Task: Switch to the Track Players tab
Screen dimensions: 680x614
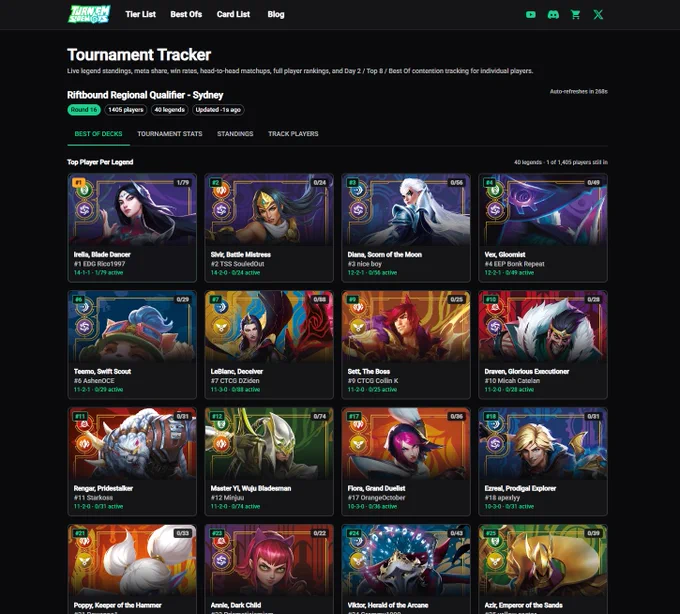Action: (x=293, y=134)
